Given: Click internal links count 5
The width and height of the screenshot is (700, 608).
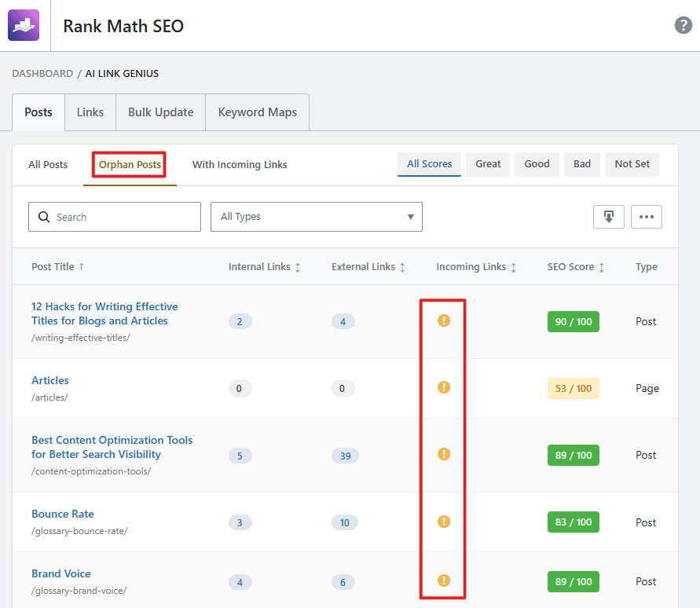Looking at the screenshot, I should (240, 456).
